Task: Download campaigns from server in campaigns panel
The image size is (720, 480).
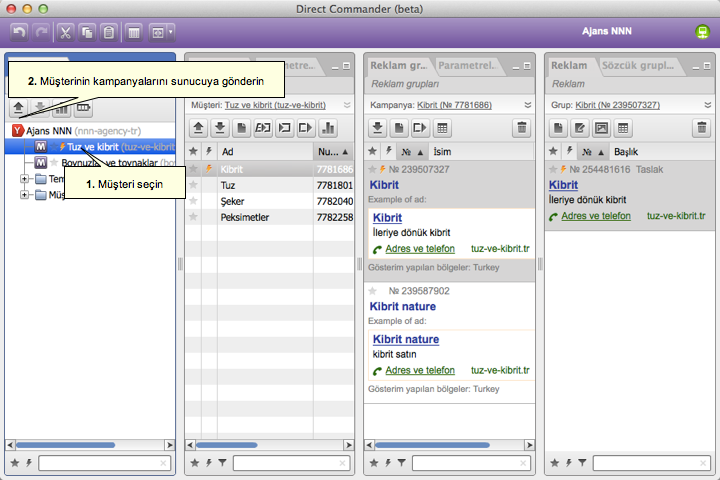Action: [x=220, y=128]
